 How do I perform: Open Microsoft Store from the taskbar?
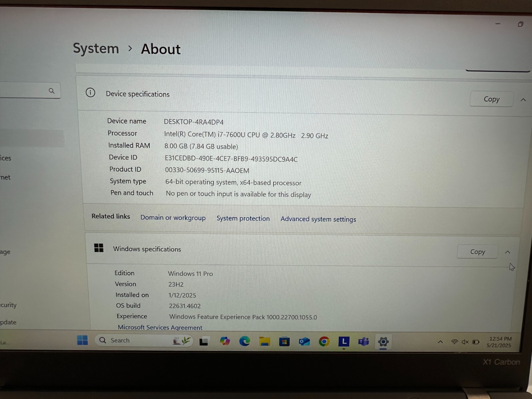click(284, 341)
